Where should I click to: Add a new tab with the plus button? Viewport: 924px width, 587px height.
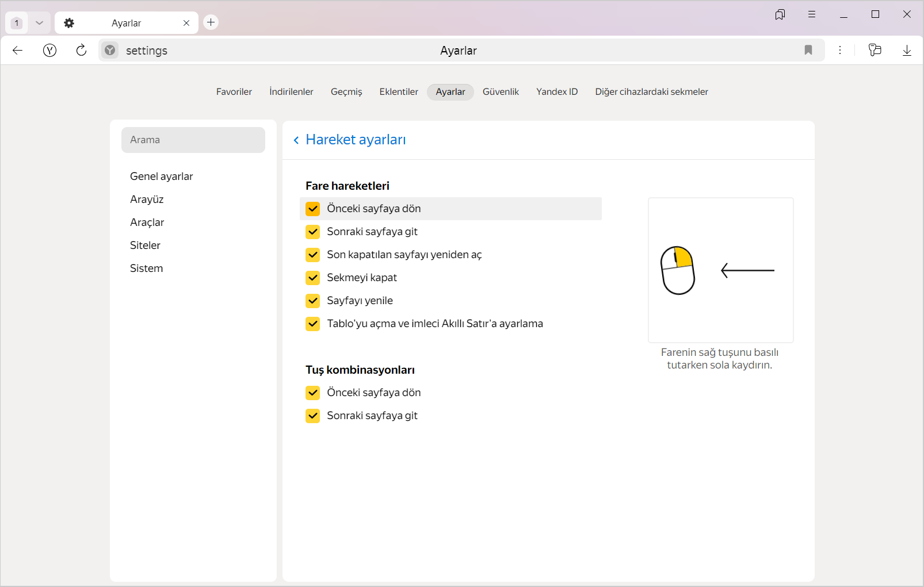click(211, 22)
